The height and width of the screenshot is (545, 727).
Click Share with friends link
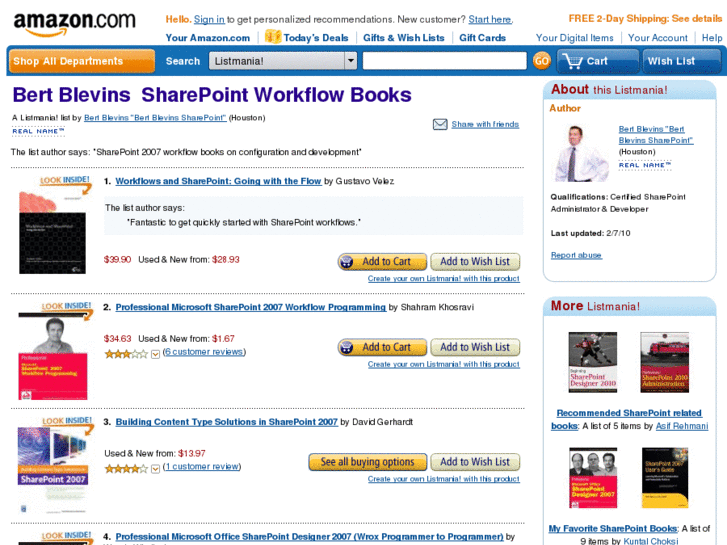(x=485, y=124)
